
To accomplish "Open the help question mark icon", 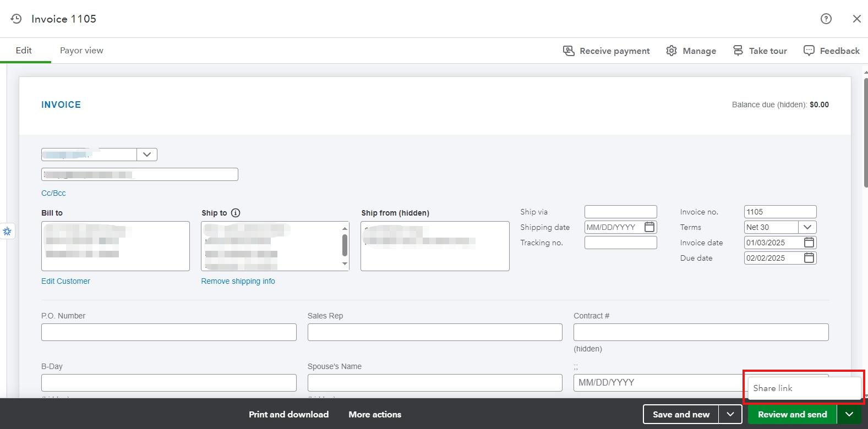I will [x=826, y=19].
